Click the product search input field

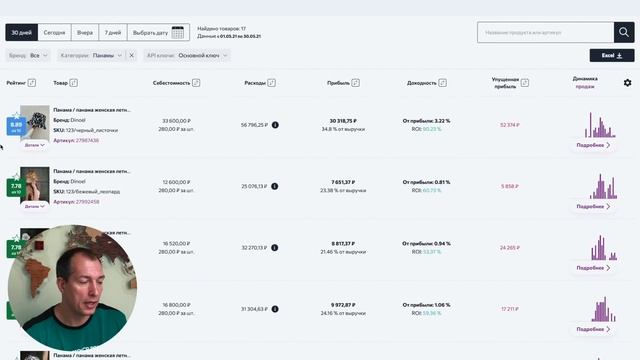point(545,32)
